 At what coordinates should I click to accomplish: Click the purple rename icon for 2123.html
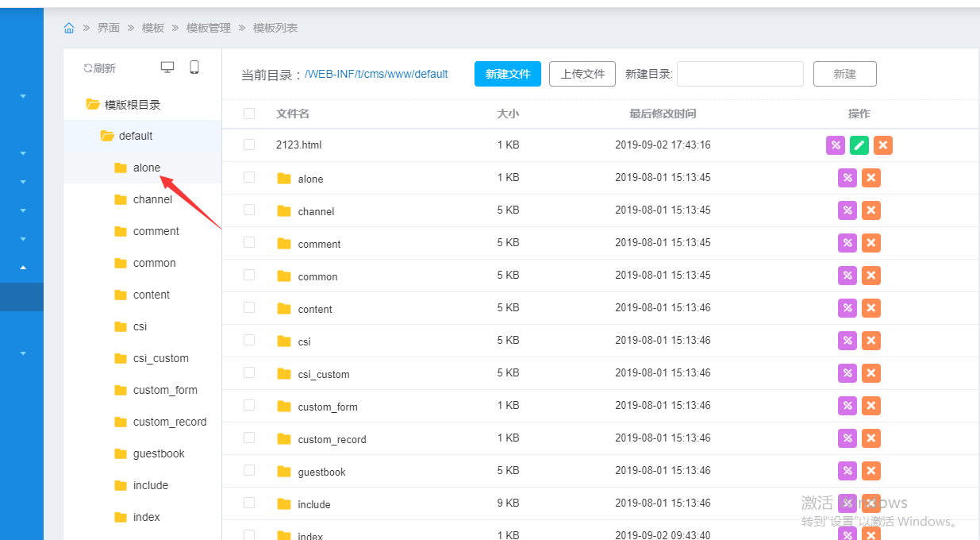[x=836, y=145]
